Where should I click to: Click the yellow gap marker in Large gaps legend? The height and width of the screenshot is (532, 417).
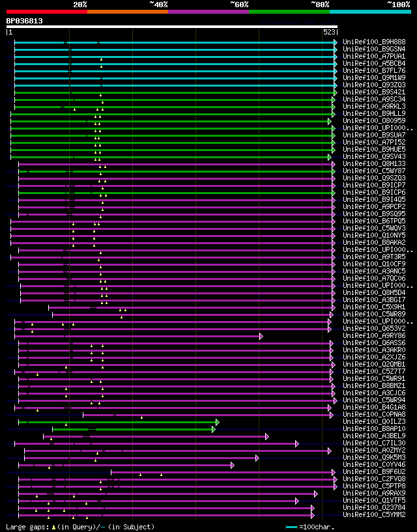point(53,527)
